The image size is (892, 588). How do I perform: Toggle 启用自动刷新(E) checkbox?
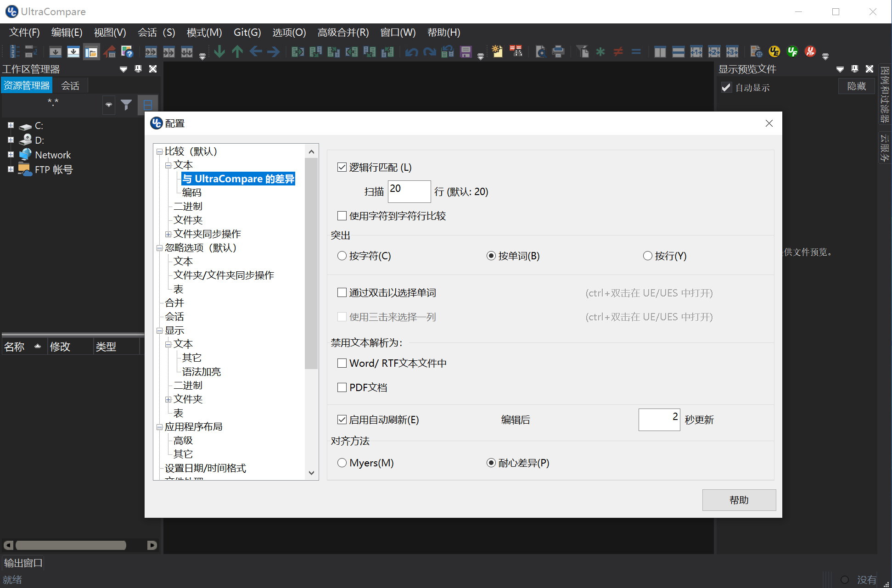(342, 420)
